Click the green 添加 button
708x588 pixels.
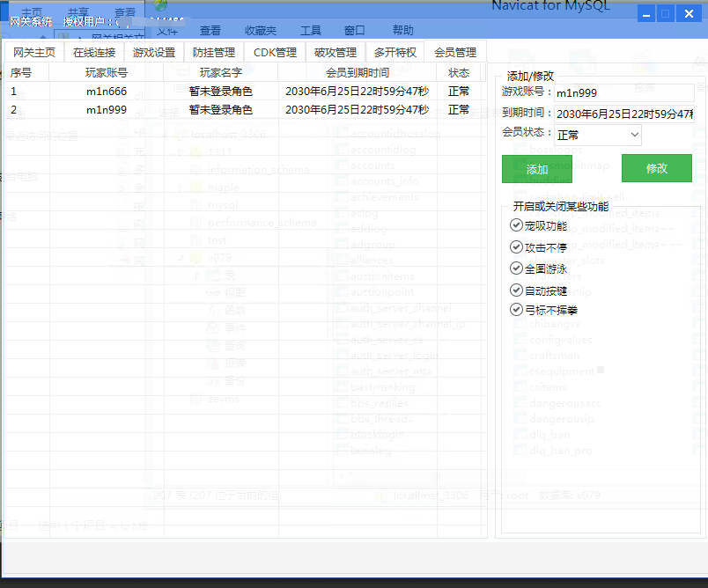coord(537,169)
